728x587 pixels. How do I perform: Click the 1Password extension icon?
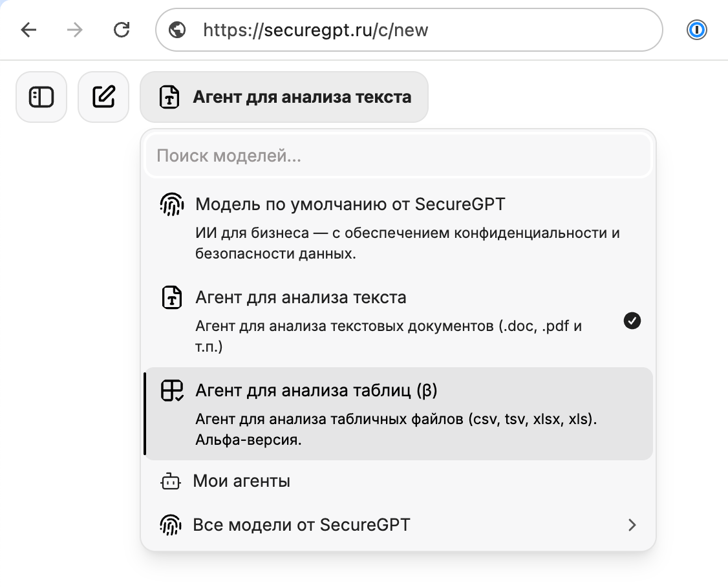(x=696, y=29)
